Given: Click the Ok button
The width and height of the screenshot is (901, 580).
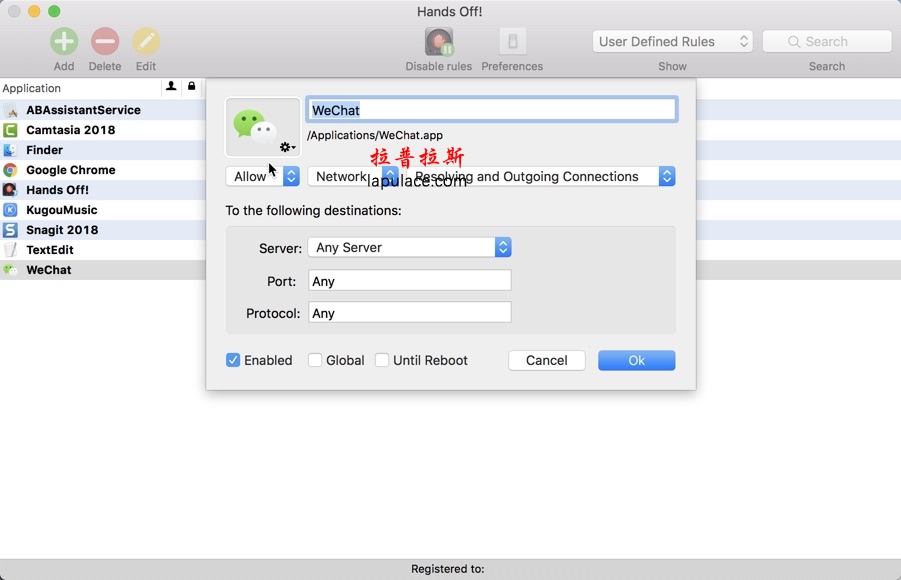Looking at the screenshot, I should [636, 360].
